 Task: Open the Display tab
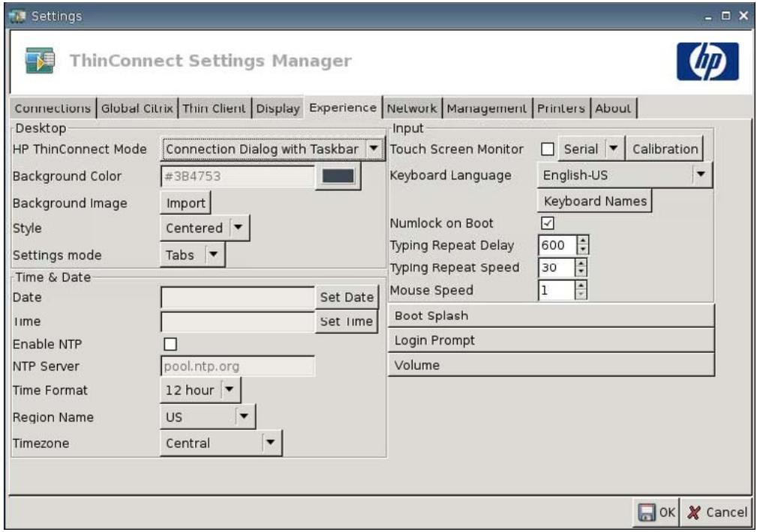coord(278,108)
